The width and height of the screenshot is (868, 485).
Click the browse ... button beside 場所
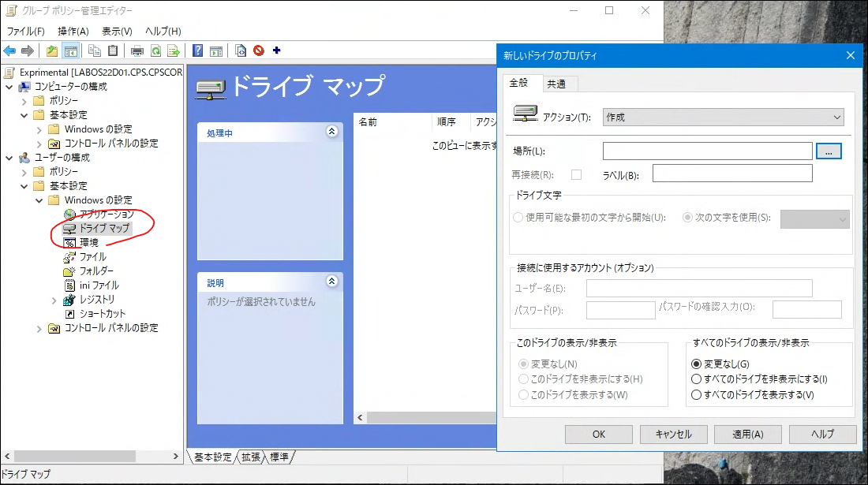click(828, 151)
